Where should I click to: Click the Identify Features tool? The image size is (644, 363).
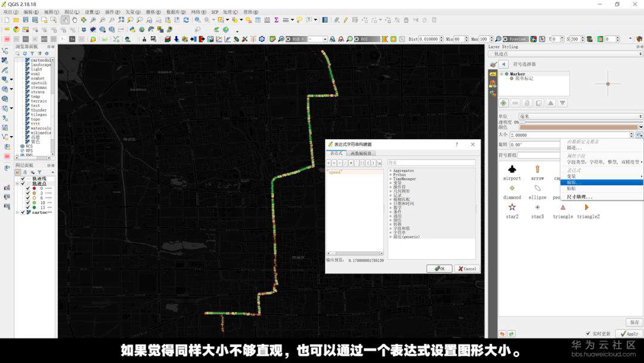point(197,20)
